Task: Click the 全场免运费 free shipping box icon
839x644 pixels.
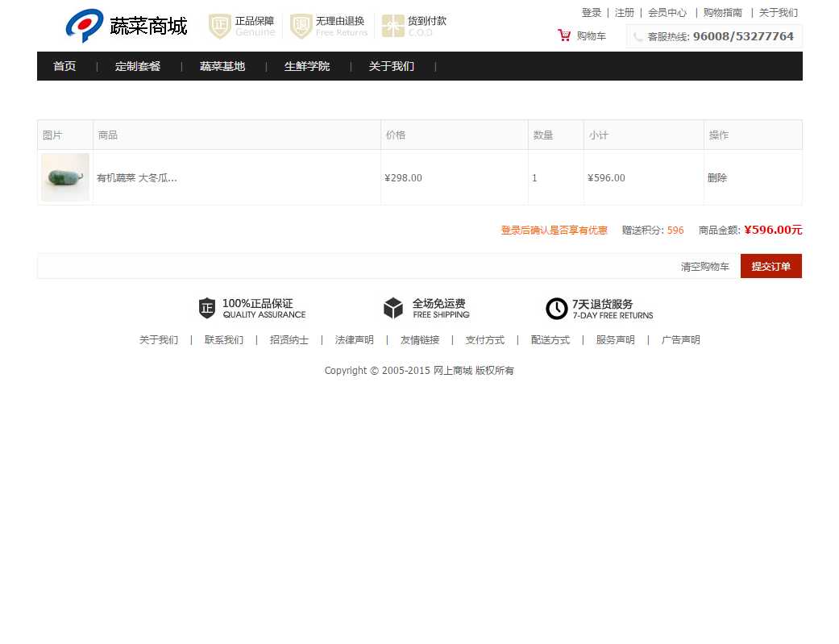Action: (x=393, y=308)
